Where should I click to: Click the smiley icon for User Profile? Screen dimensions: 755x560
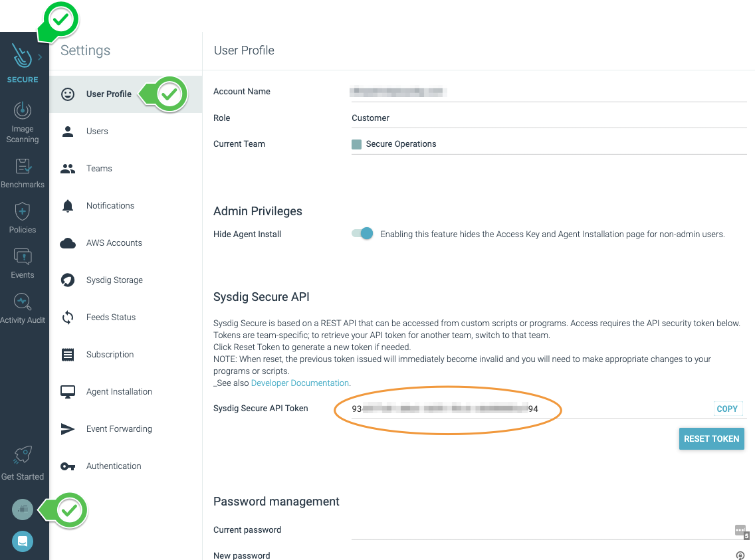(68, 94)
